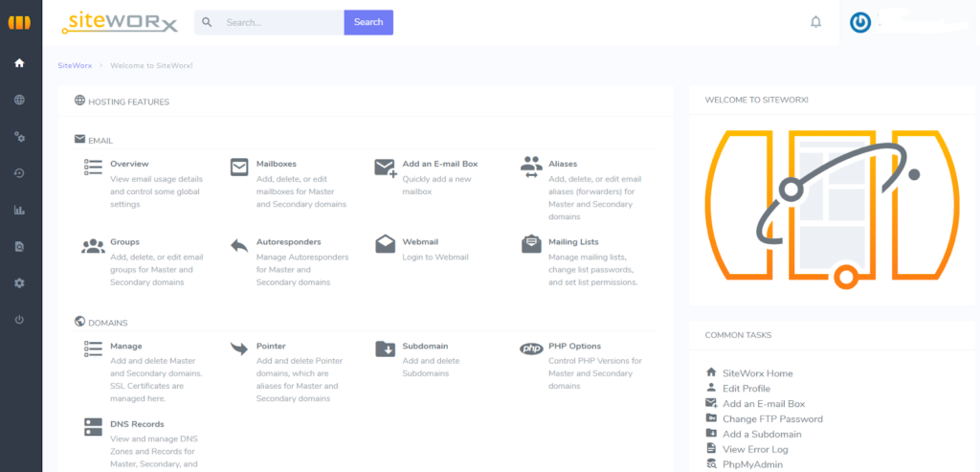Open the Overview email link

click(129, 164)
